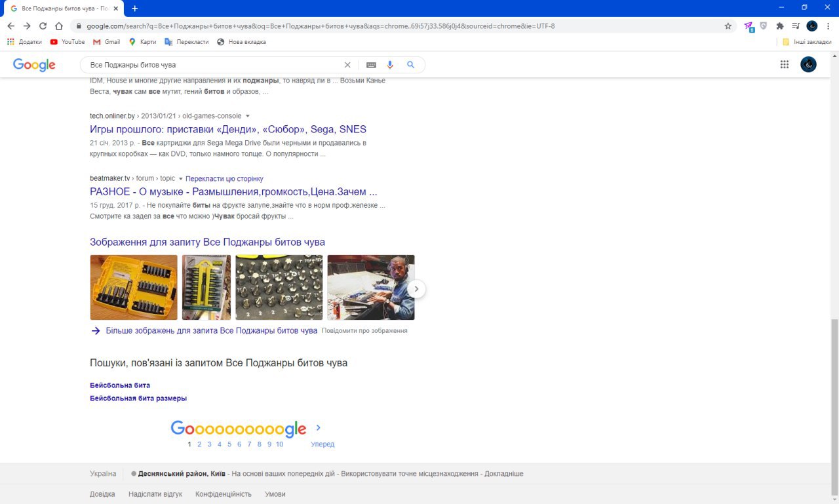Open a new tab with the plus button

tap(135, 8)
